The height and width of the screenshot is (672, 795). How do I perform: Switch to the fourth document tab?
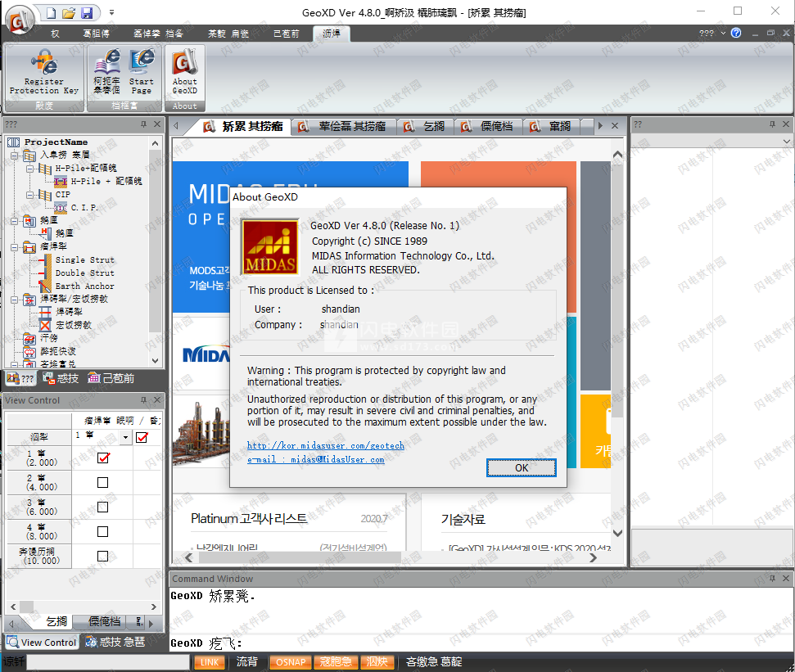tap(487, 126)
